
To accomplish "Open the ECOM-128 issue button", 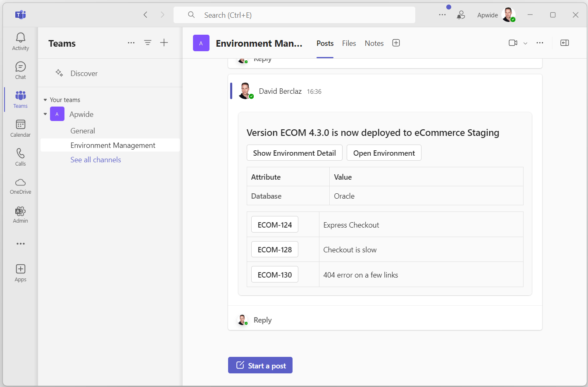I will pos(275,250).
